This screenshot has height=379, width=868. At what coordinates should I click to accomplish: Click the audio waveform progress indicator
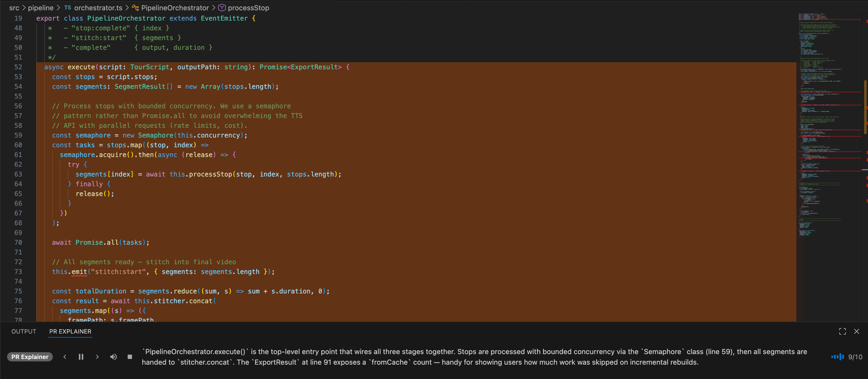837,357
